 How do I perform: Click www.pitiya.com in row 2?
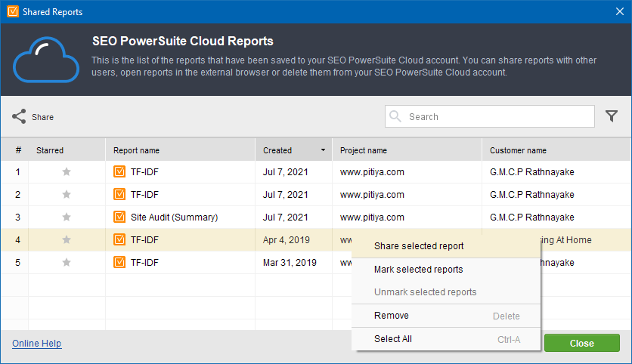click(372, 195)
